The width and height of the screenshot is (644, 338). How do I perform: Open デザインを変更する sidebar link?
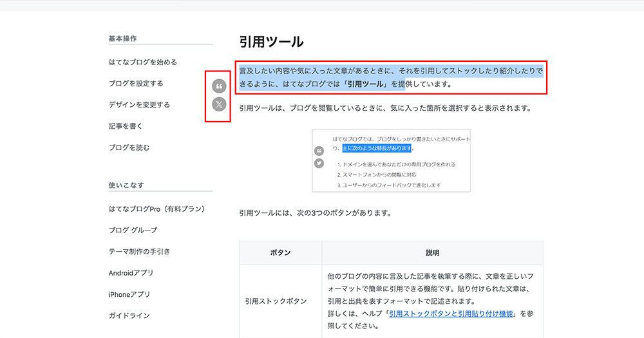point(139,105)
